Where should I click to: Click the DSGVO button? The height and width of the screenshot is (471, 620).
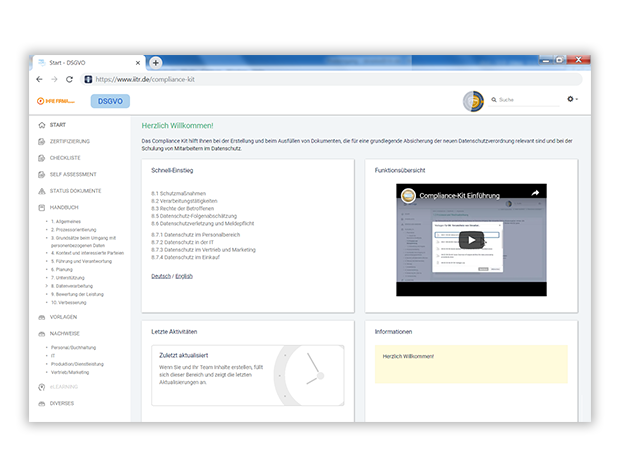110,101
